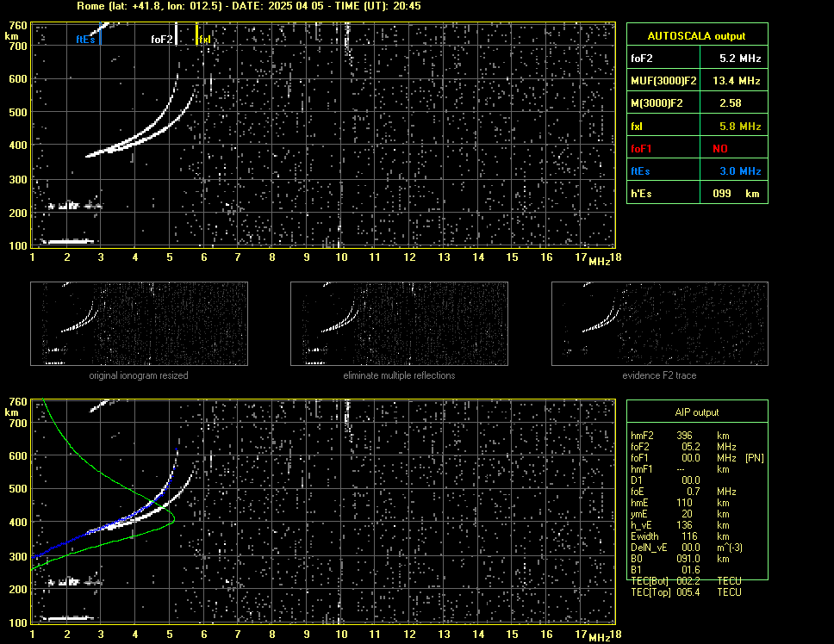The height and width of the screenshot is (644, 834).
Task: Open the 'evidence F2 trace' thumbnail
Action: click(x=660, y=324)
